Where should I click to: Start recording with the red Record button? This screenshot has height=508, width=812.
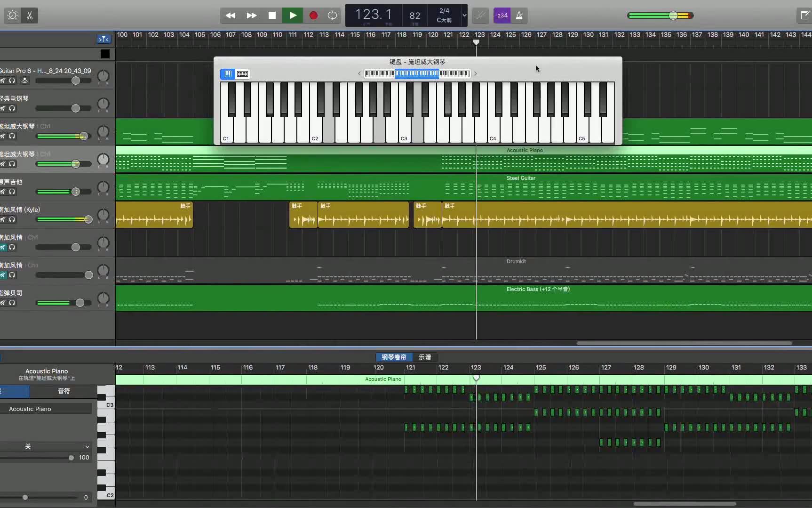(313, 16)
